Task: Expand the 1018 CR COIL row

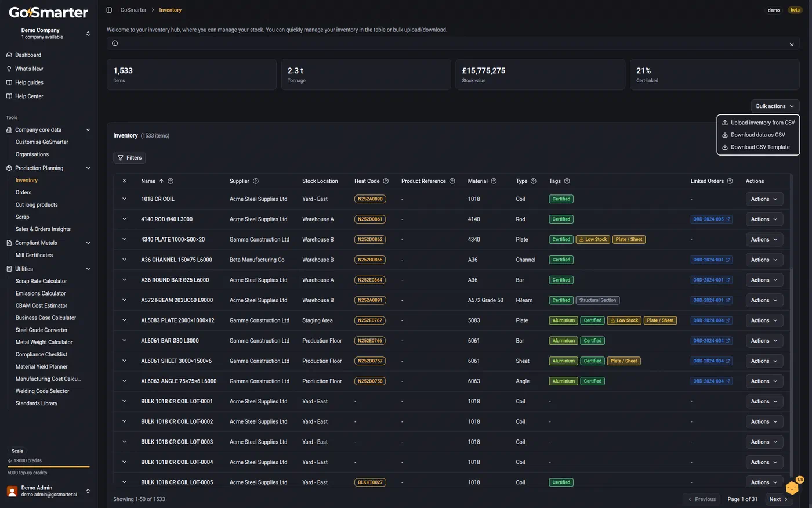Action: click(x=124, y=199)
